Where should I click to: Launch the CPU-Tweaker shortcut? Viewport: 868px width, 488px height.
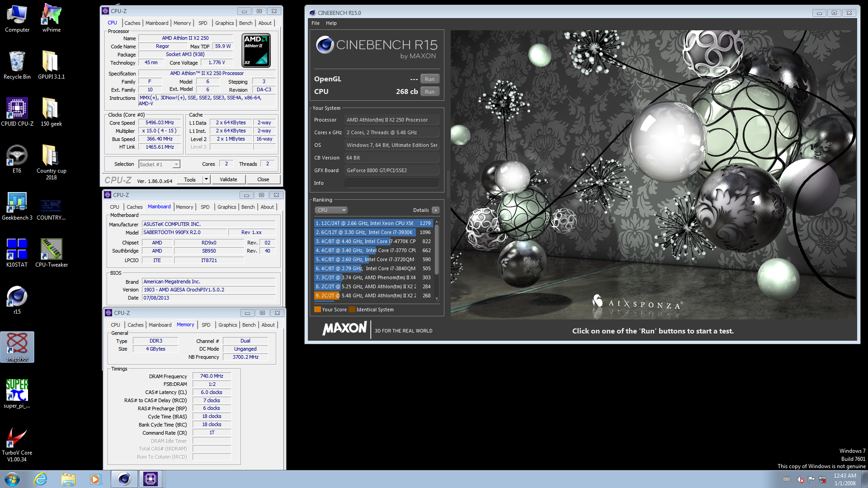(52, 253)
